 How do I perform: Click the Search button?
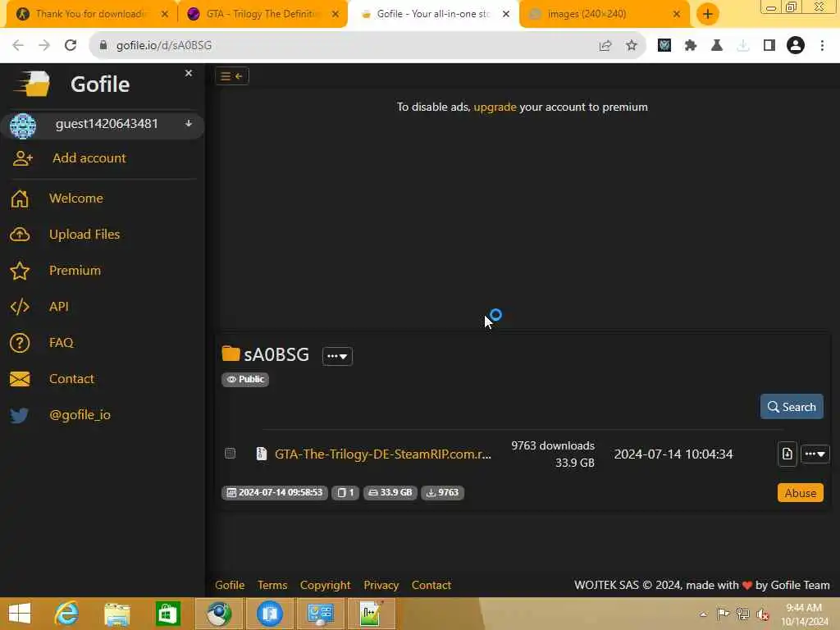(x=792, y=407)
